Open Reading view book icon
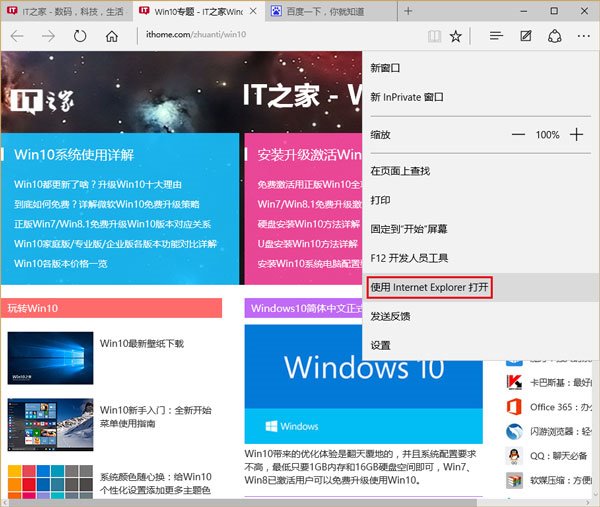Screen dimensions: 600x507 tap(433, 36)
